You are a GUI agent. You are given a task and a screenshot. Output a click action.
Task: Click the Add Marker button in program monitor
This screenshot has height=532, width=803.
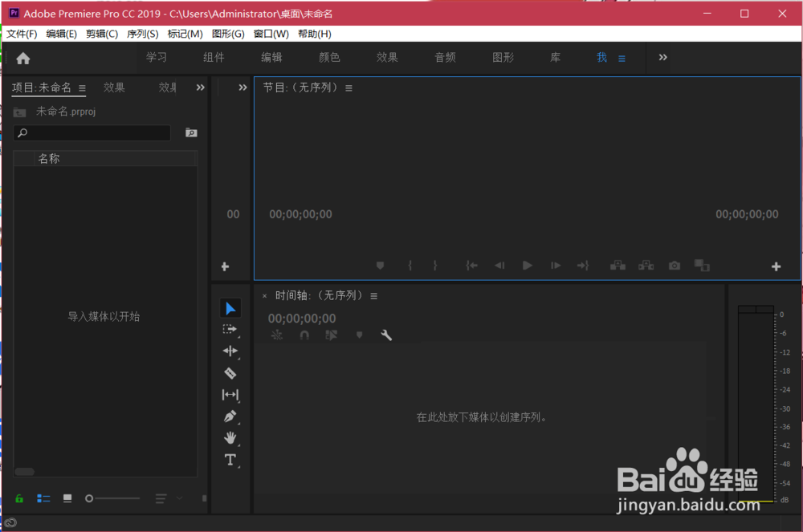[x=380, y=266]
